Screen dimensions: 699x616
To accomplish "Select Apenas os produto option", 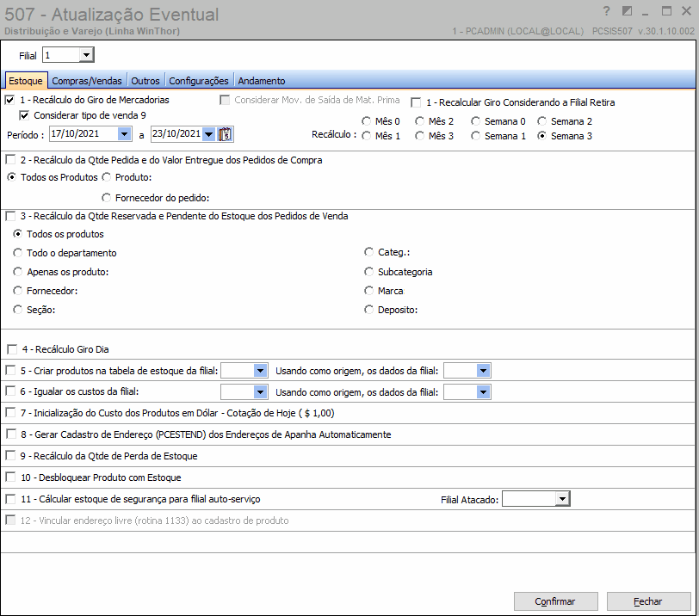I will [17, 272].
